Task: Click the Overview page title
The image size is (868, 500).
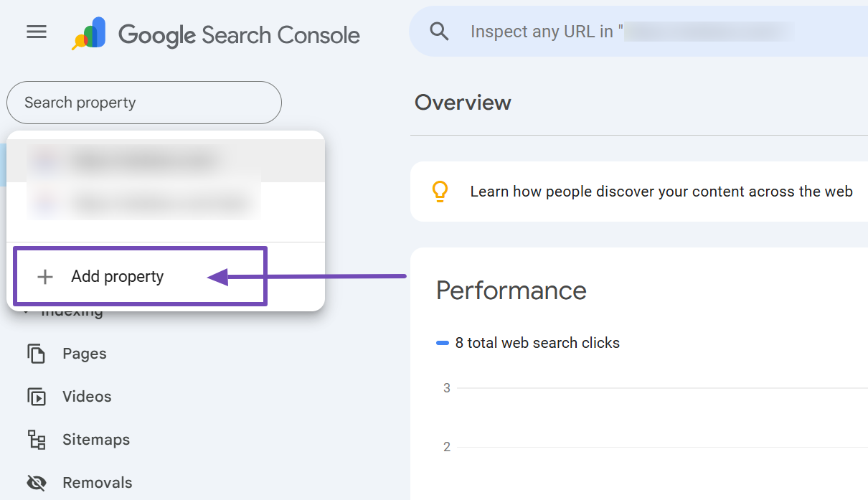Action: [x=463, y=103]
